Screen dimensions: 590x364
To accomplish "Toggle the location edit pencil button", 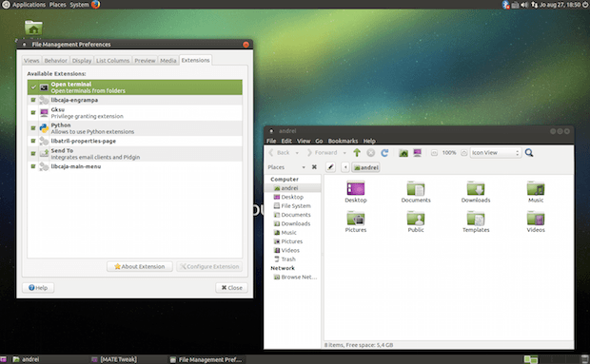I will pos(330,167).
